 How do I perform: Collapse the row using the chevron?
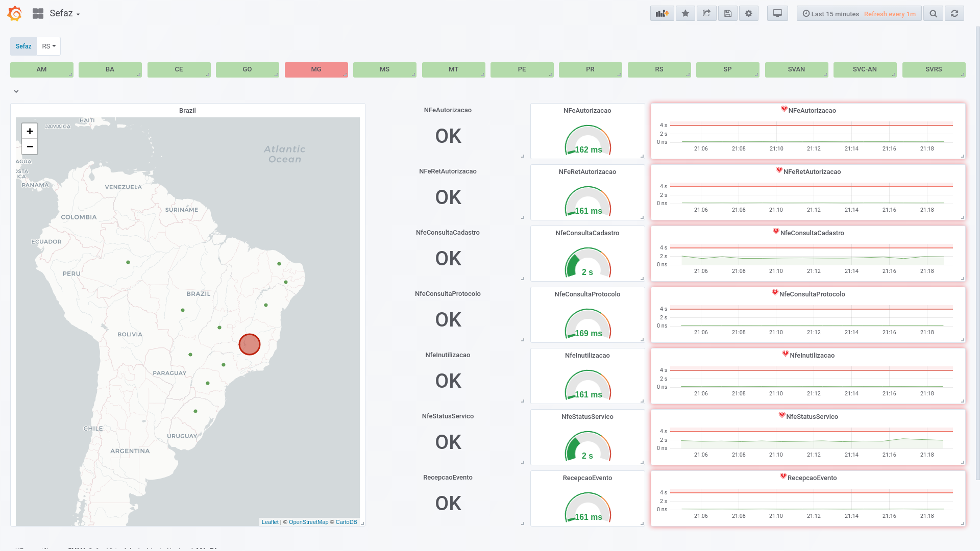pyautogui.click(x=16, y=91)
